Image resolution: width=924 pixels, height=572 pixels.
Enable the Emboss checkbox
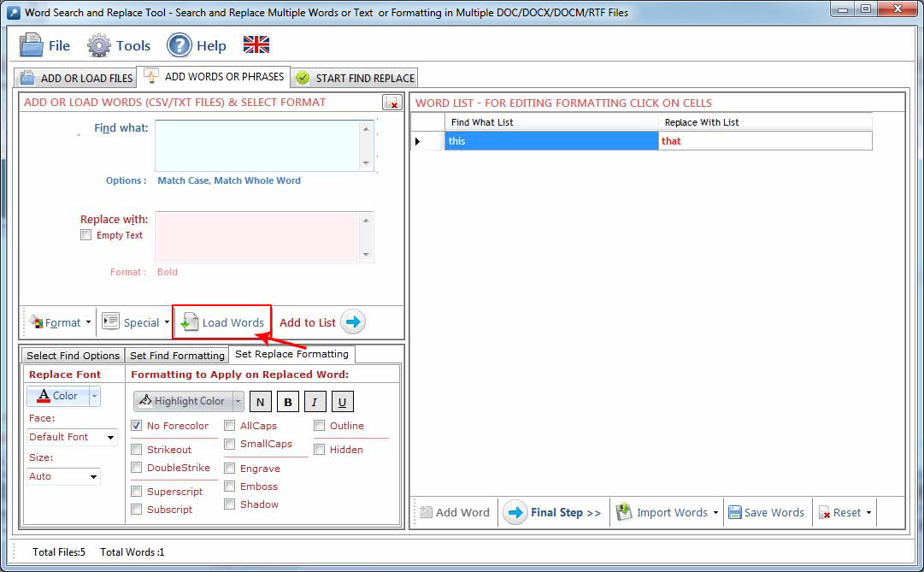tap(230, 486)
